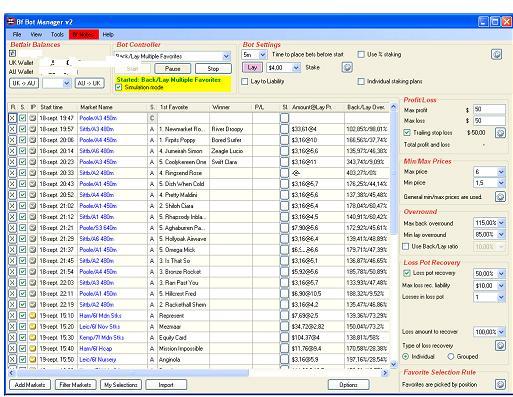Viewport: 513px width, 397px height.
Task: Click in-play icon for Poole/A1 450m 20:43
Action: point(33,184)
